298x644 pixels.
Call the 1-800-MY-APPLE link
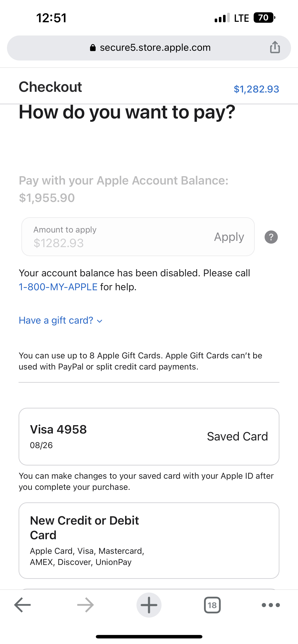coord(58,287)
